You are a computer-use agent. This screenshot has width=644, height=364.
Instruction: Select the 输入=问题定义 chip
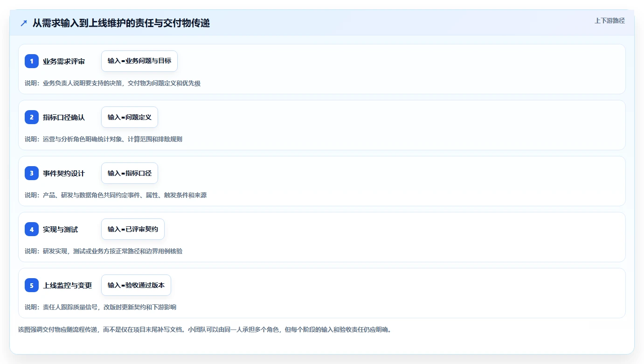(130, 117)
